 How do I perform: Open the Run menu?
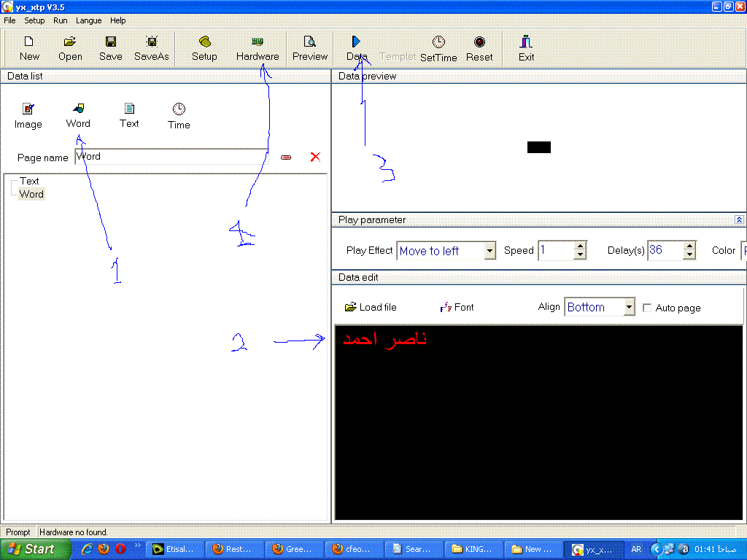[x=60, y=20]
